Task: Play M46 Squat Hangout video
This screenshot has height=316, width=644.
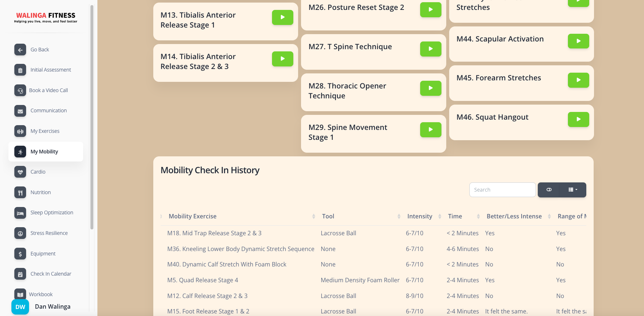Action: 579,119
